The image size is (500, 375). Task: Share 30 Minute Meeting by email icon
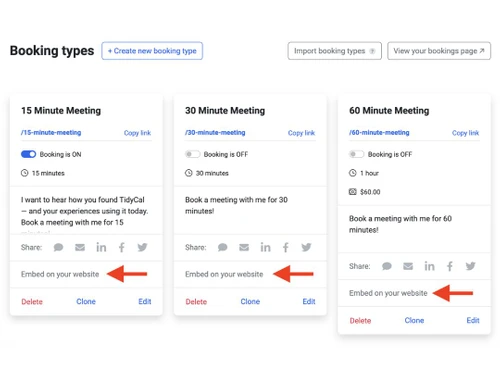coord(244,247)
